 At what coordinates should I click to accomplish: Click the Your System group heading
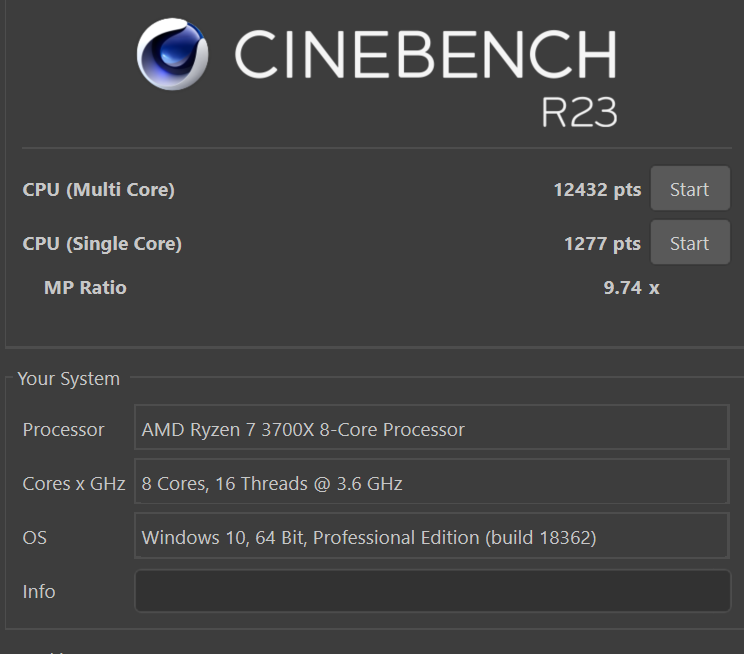pyautogui.click(x=69, y=379)
